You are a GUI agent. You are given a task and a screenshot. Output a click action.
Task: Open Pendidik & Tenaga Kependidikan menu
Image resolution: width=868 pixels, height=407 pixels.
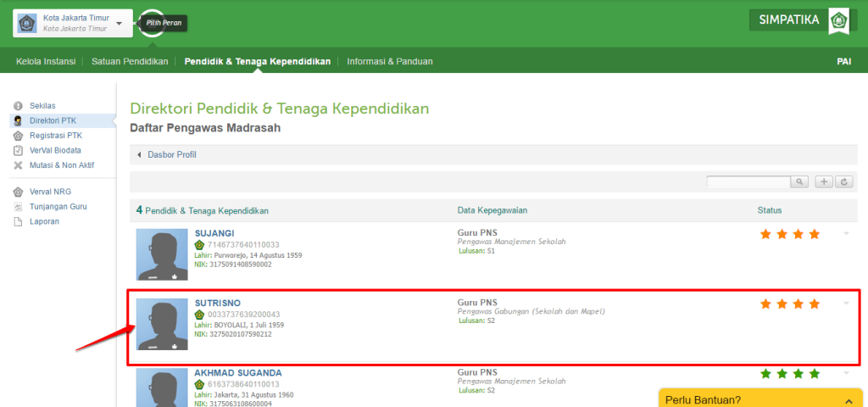pos(258,61)
